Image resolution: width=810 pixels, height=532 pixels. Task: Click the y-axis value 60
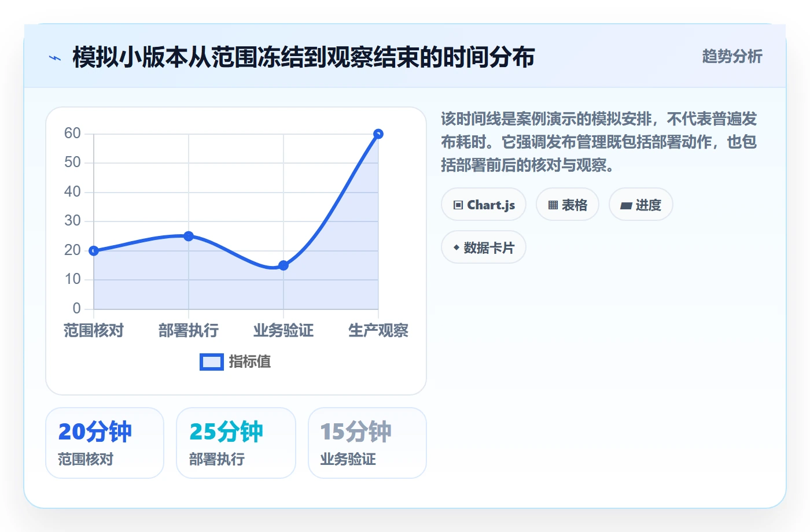click(x=72, y=134)
